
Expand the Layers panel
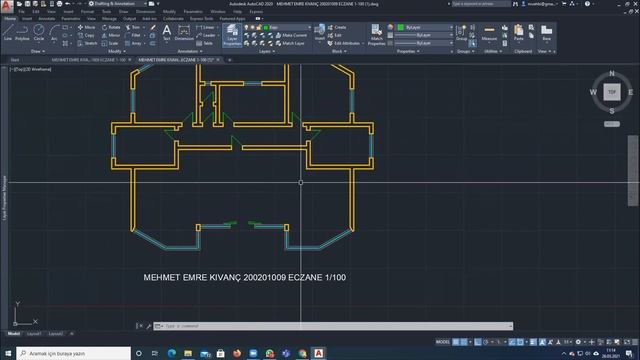tap(267, 51)
